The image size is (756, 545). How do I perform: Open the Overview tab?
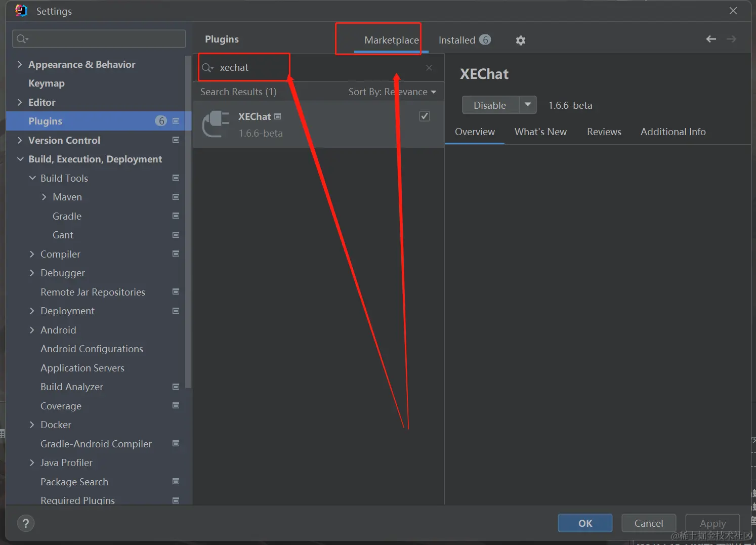475,132
